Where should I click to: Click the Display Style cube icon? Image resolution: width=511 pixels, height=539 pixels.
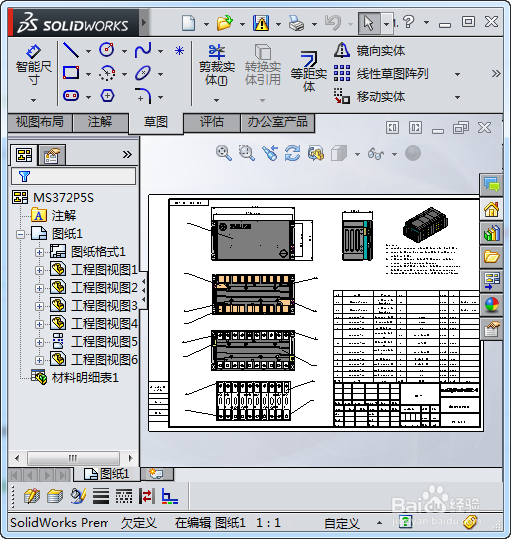tap(339, 153)
